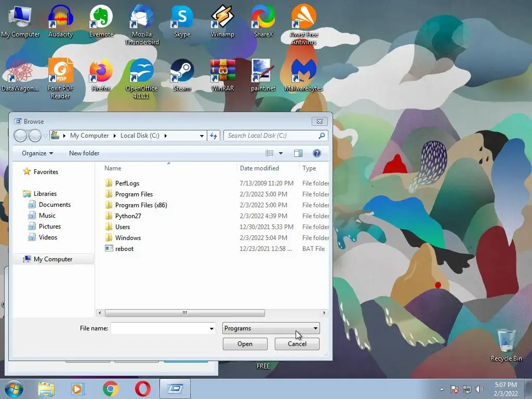Expand the Organize menu
The image size is (532, 399).
point(37,153)
